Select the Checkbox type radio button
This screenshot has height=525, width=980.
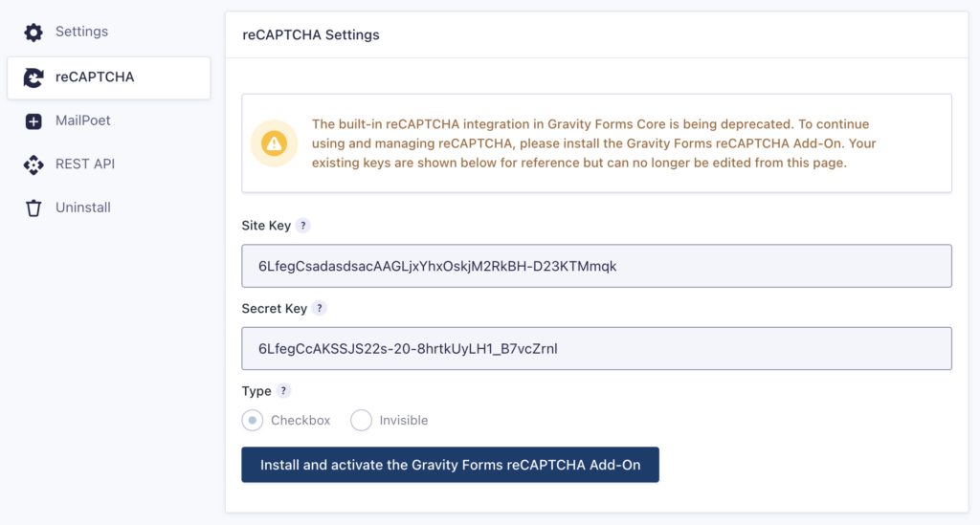[x=253, y=420]
